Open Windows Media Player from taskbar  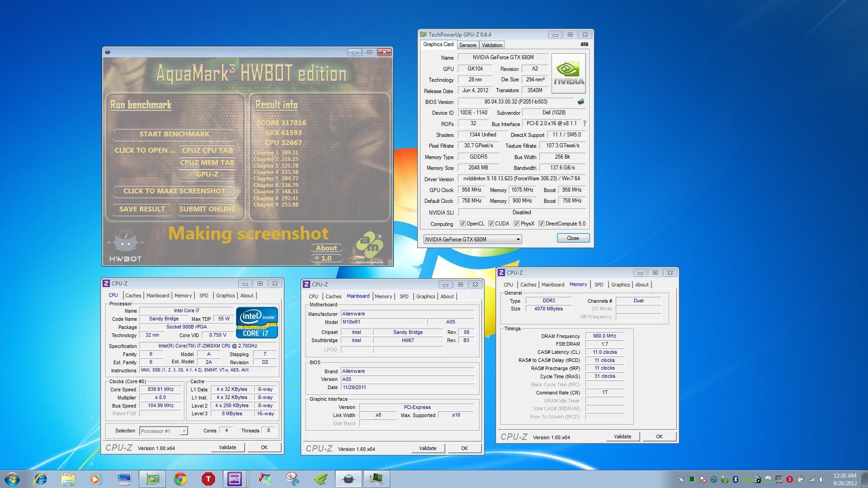[95, 479]
